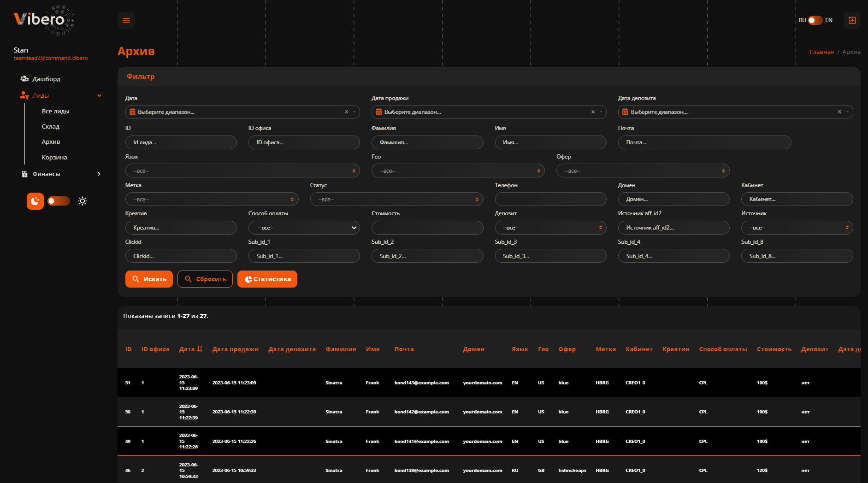
Task: Sort table by Фамилия column
Action: coord(341,349)
